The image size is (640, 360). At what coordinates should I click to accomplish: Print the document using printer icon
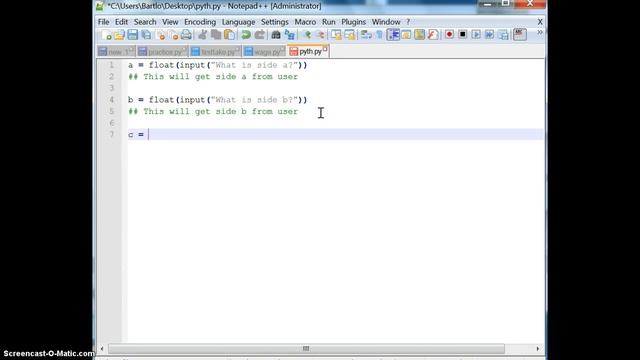[187, 35]
